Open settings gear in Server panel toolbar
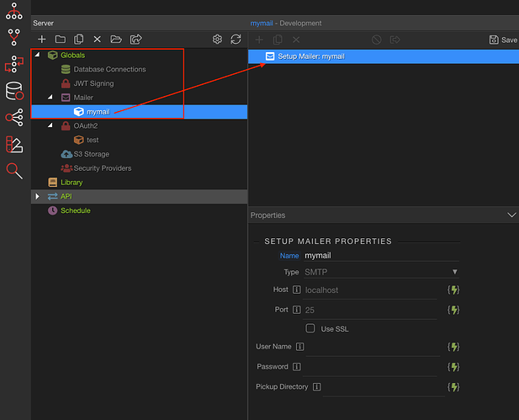519x420 pixels. pyautogui.click(x=217, y=40)
